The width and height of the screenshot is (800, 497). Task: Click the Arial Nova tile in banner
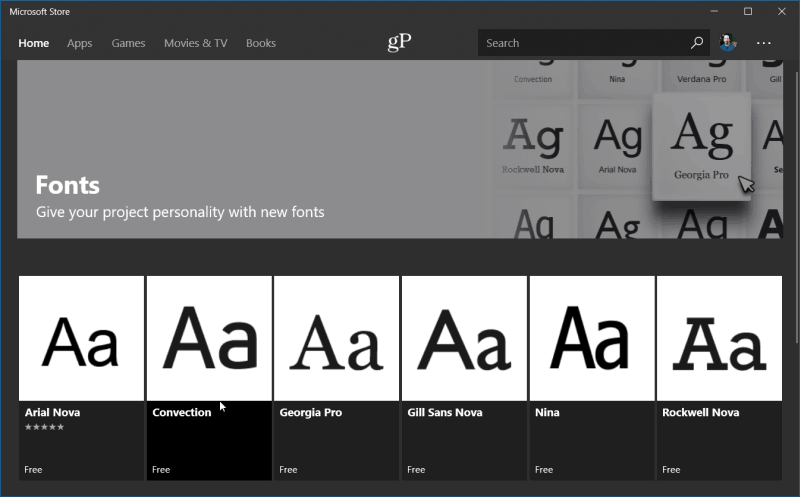[x=617, y=146]
